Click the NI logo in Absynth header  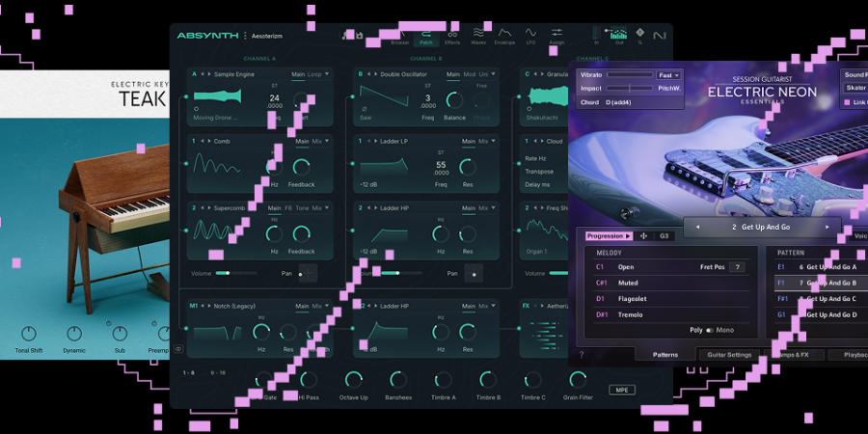[x=659, y=36]
